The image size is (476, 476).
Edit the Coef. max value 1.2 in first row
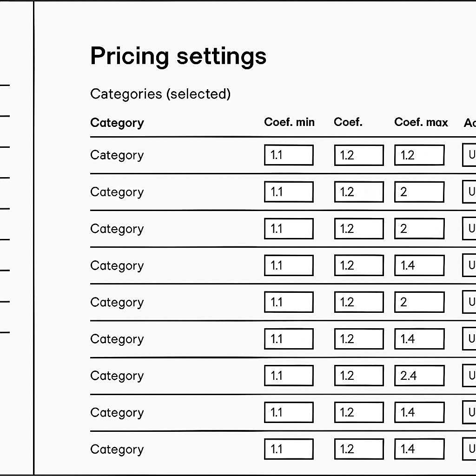click(x=419, y=155)
